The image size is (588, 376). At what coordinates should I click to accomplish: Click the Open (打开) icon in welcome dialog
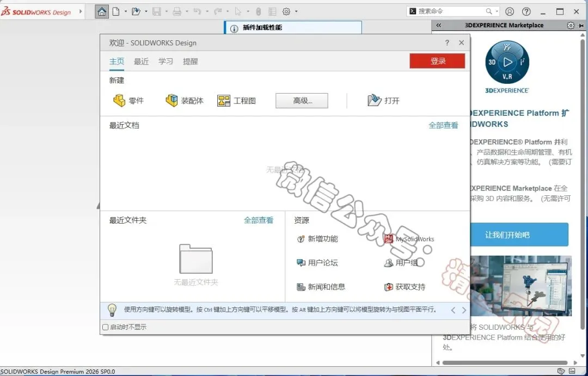click(383, 101)
